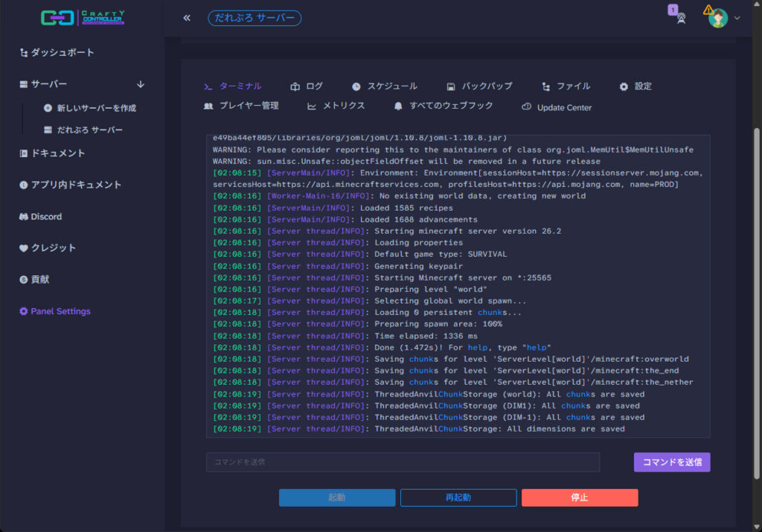Click the ドキュメント book icon
Image resolution: width=762 pixels, height=532 pixels.
(x=23, y=153)
